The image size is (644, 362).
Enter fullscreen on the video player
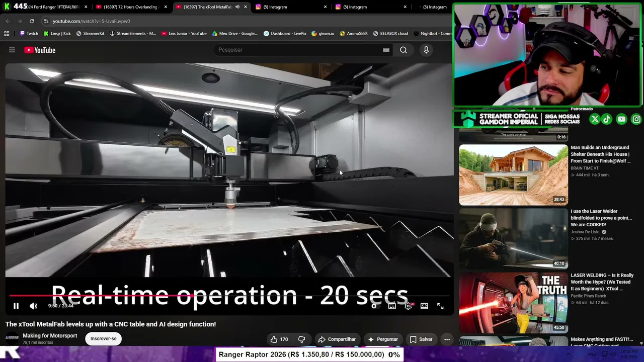(x=440, y=306)
